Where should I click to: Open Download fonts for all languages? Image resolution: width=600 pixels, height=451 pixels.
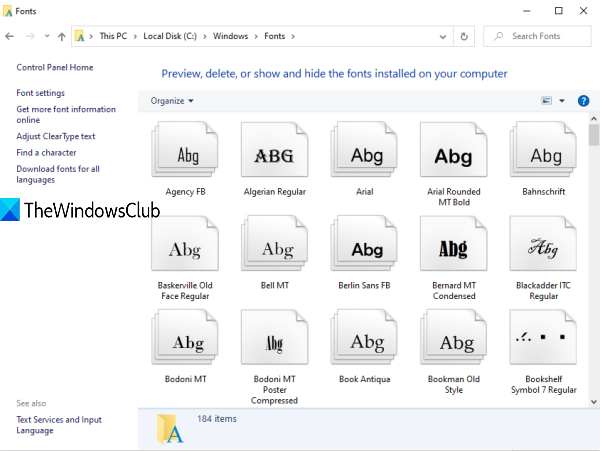click(x=58, y=174)
